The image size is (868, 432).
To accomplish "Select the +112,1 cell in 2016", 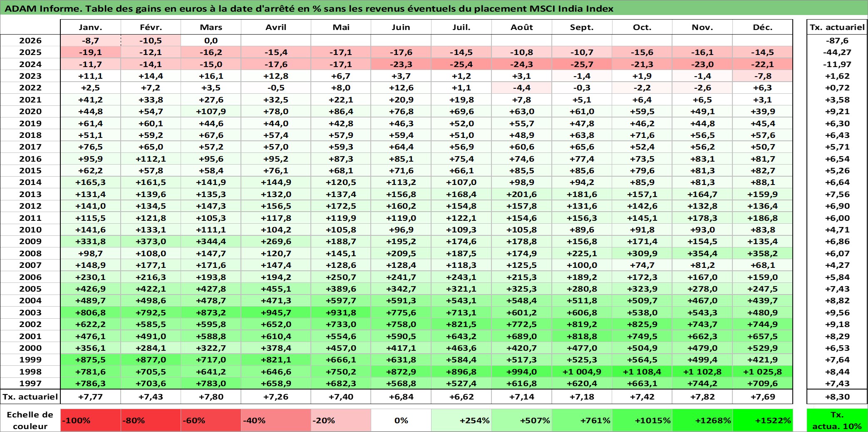I will point(151,159).
